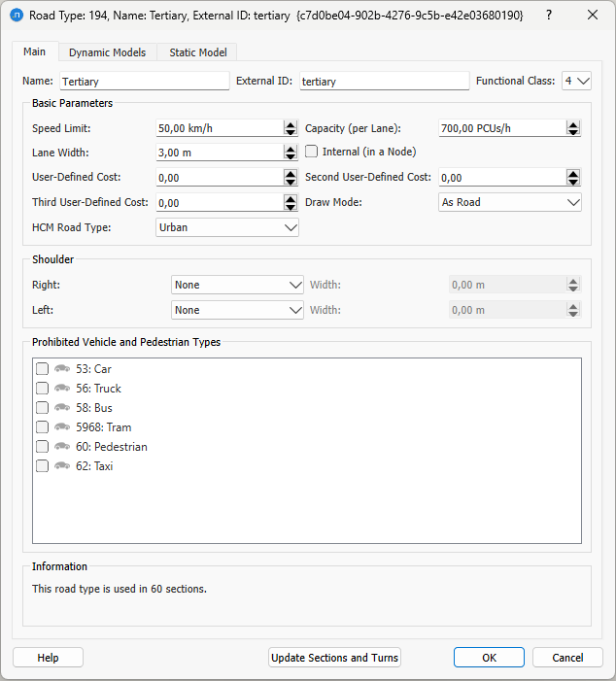The image size is (616, 681).
Task: Click the vehicle icon next to 5968: Tram
Action: [62, 426]
